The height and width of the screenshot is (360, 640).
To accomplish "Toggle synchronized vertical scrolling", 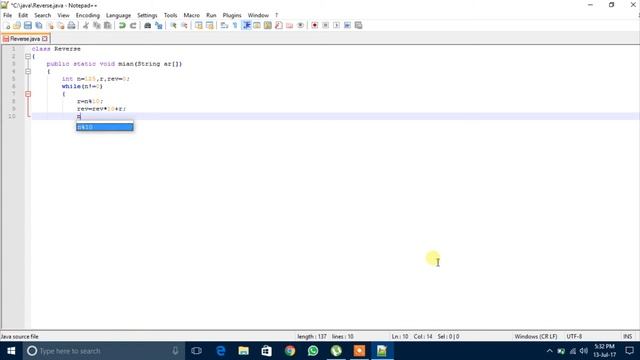I will tap(198, 25).
